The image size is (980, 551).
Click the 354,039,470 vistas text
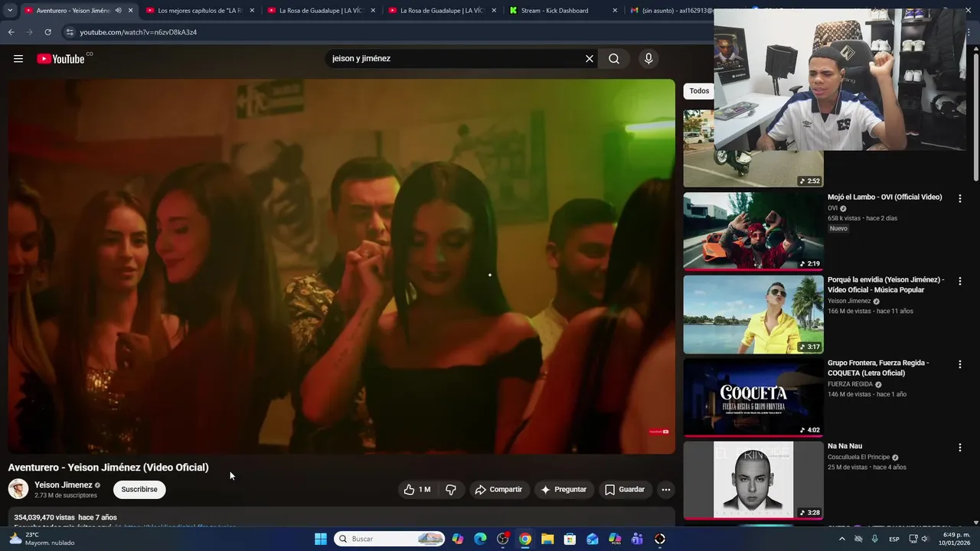click(x=44, y=518)
